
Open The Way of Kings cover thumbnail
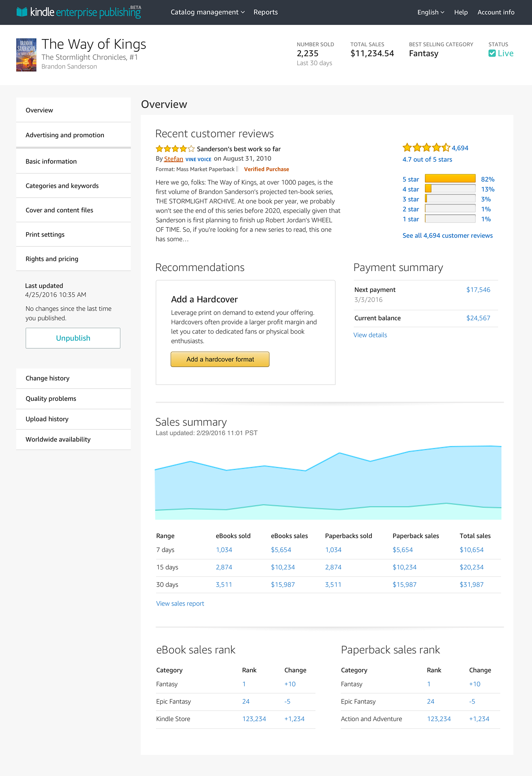pyautogui.click(x=26, y=54)
